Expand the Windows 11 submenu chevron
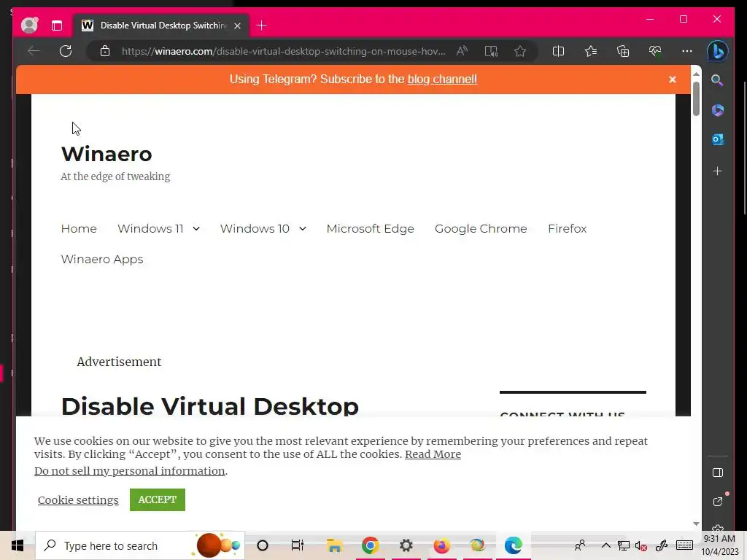The width and height of the screenshot is (747, 560). coord(196,228)
